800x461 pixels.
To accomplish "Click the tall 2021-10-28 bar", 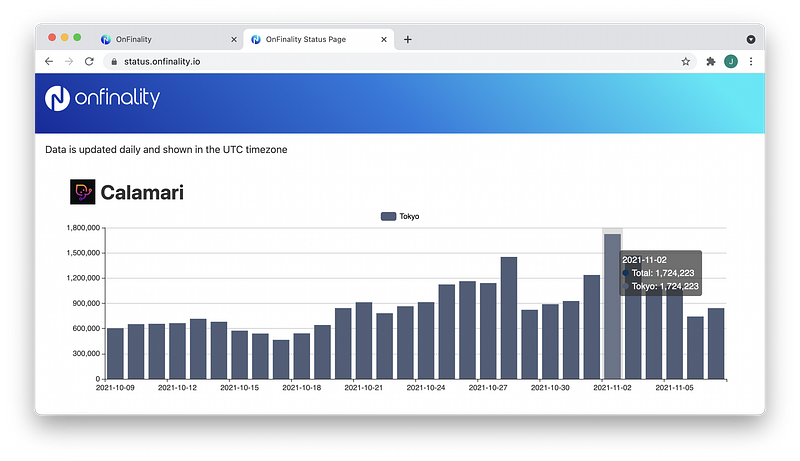I will point(509,318).
